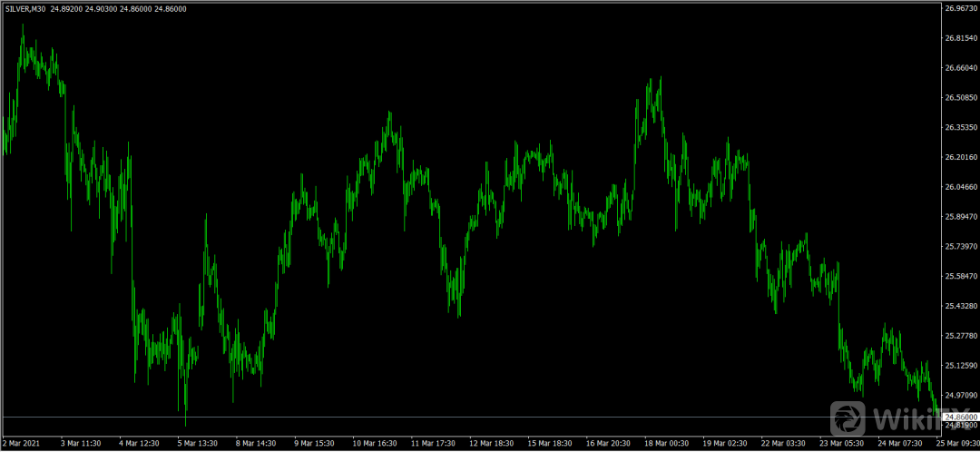Screen dimensions: 980x452
Task: Click the 25.12590 price scale label
Action: 960,366
